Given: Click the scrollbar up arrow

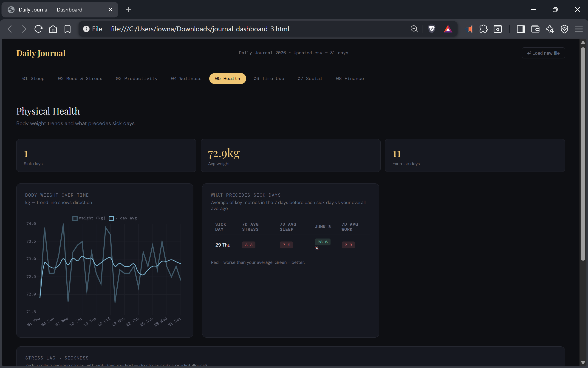Looking at the screenshot, I should [583, 43].
